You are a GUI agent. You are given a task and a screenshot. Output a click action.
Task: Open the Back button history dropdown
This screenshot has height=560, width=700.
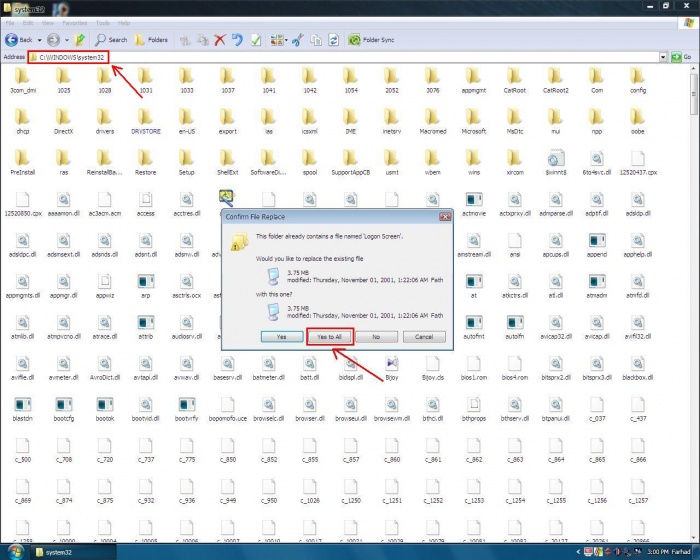pyautogui.click(x=39, y=40)
